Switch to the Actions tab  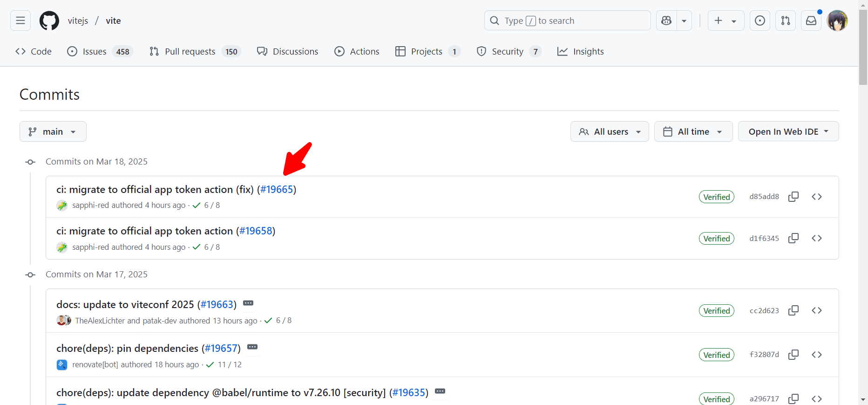(x=357, y=51)
